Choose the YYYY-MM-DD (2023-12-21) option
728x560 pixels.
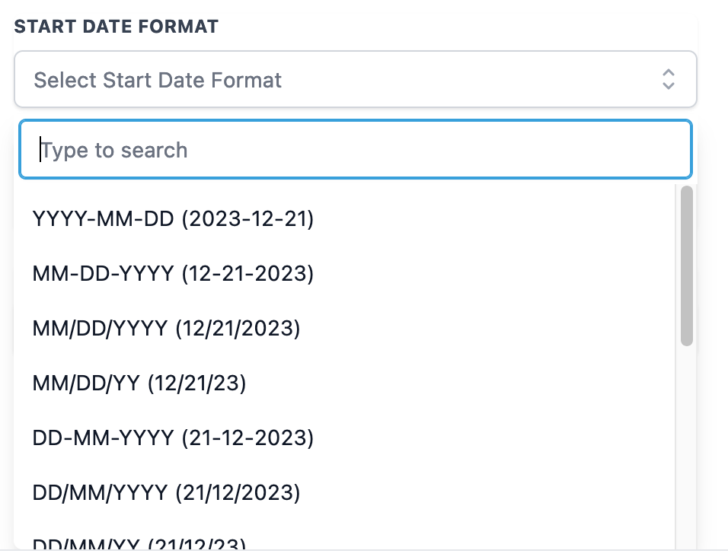click(x=173, y=219)
